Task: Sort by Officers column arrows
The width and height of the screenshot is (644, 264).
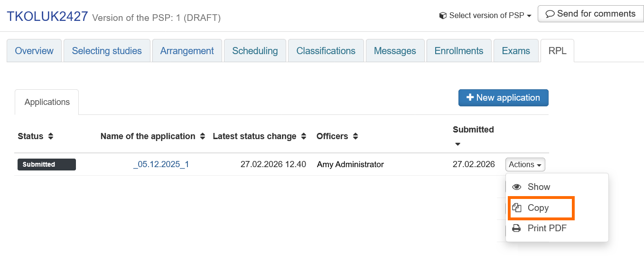Action: tap(355, 136)
